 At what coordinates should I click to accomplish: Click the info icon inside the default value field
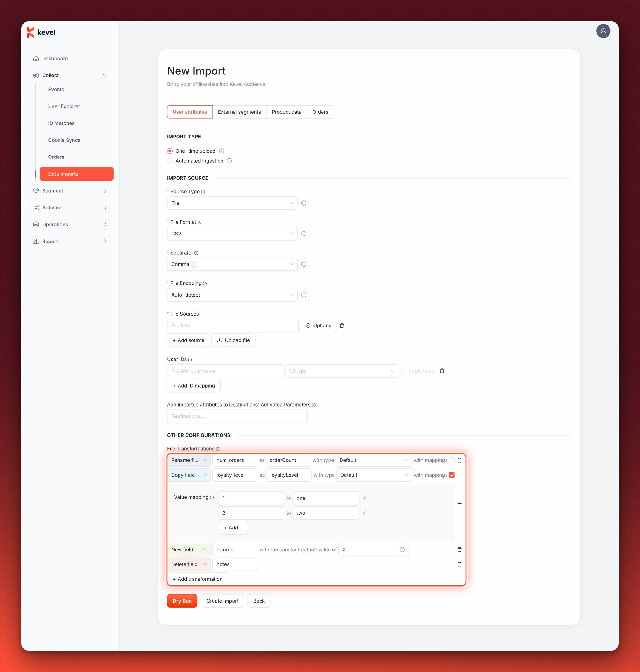click(x=402, y=549)
